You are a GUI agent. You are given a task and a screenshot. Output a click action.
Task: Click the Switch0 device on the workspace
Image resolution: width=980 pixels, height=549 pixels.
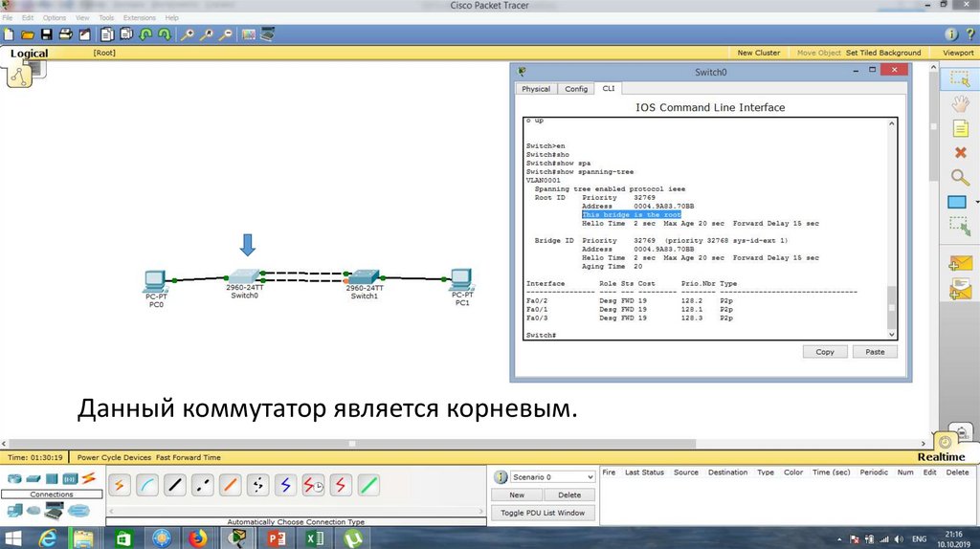244,276
